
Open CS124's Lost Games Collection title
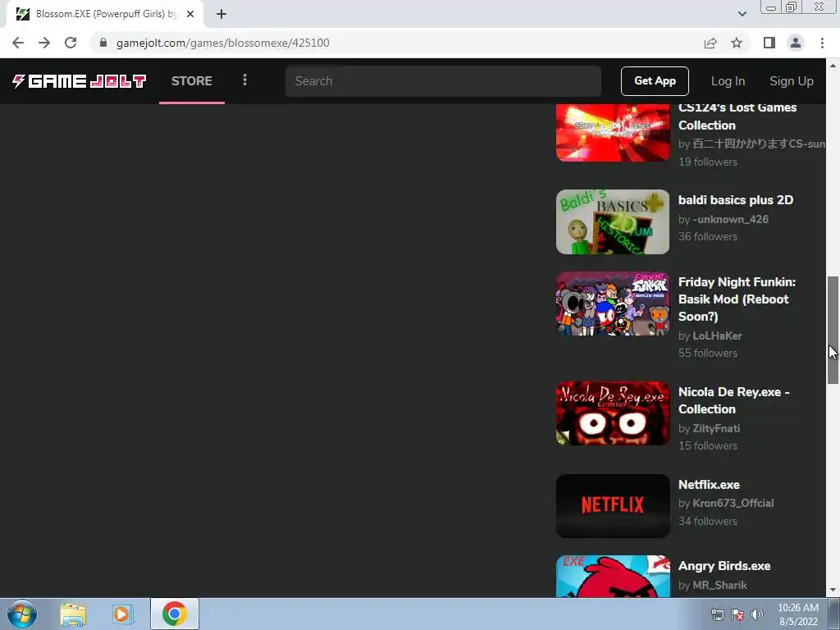pos(737,116)
